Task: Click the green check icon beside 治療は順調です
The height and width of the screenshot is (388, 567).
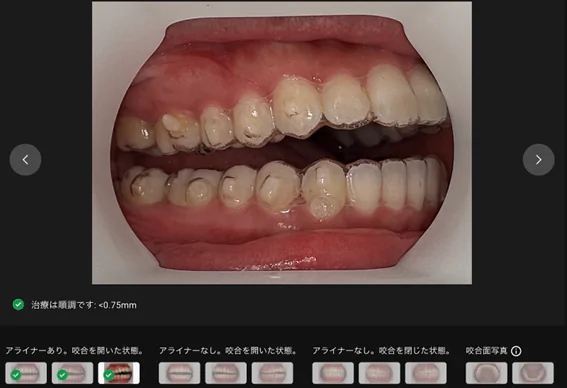Action: click(x=18, y=304)
